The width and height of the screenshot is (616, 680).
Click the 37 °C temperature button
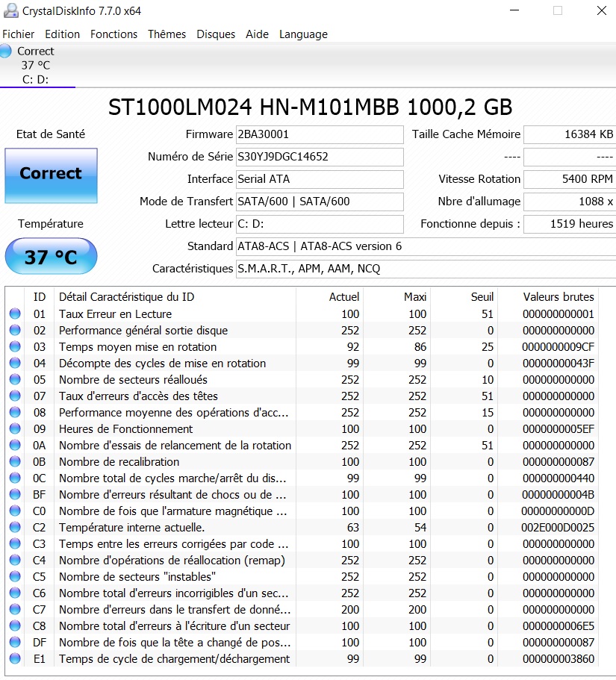(52, 256)
